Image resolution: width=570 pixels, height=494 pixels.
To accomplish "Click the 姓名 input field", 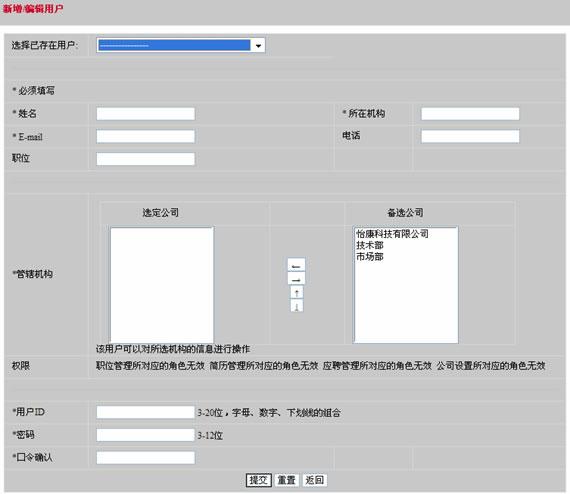I will coord(145,114).
